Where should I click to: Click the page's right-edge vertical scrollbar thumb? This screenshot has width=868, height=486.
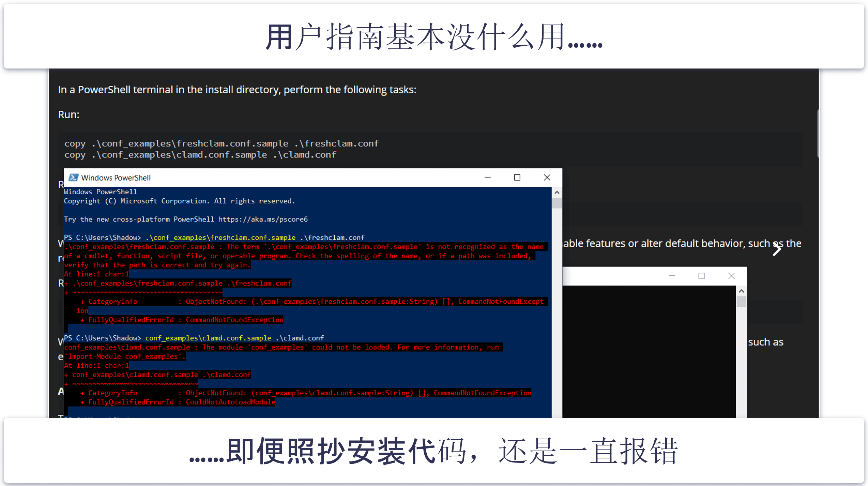[818, 133]
